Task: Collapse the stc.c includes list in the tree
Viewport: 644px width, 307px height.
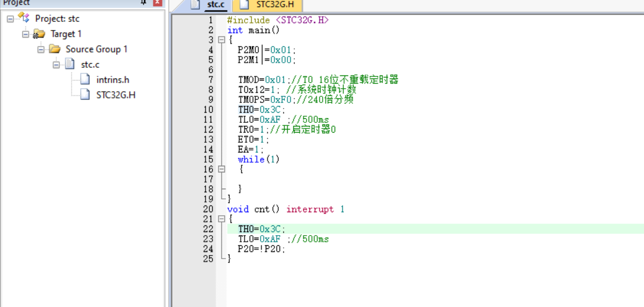Action: [56, 65]
